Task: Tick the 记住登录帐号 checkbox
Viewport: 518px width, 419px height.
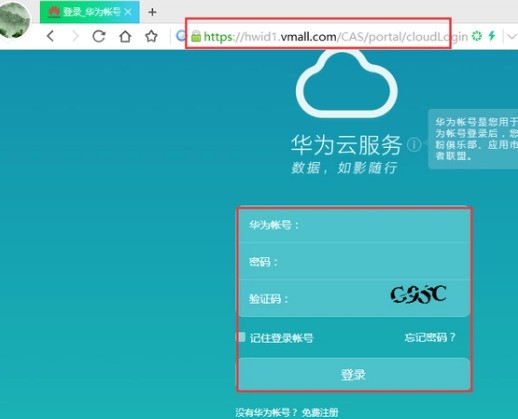Action: 242,337
